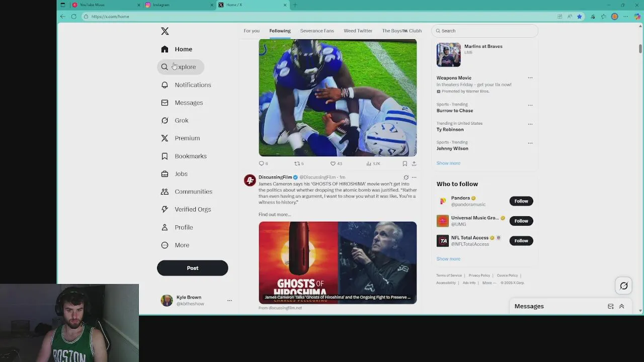The image size is (644, 362).
Task: Switch to the Instagram browser tab
Action: (x=178, y=5)
